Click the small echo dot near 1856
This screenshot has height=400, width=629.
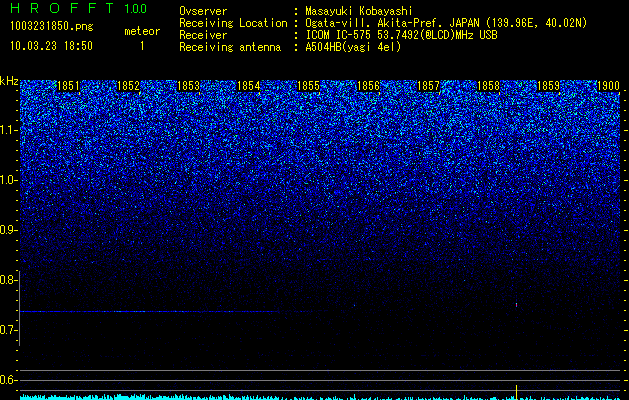tap(354, 305)
